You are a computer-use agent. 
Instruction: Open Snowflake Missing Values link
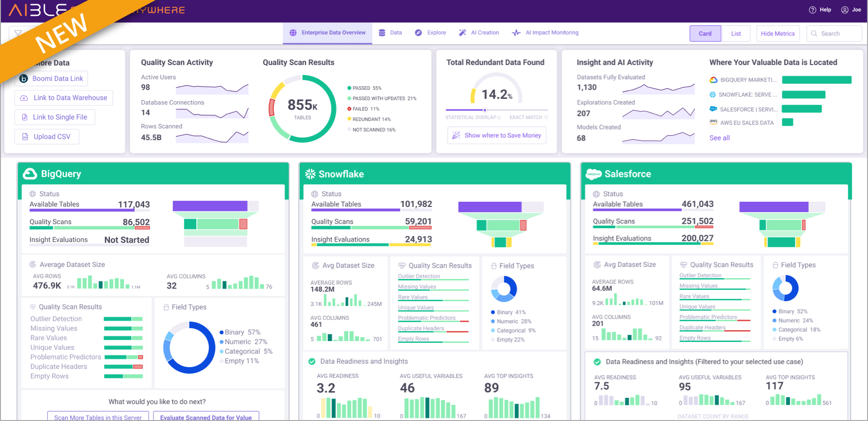click(x=417, y=287)
